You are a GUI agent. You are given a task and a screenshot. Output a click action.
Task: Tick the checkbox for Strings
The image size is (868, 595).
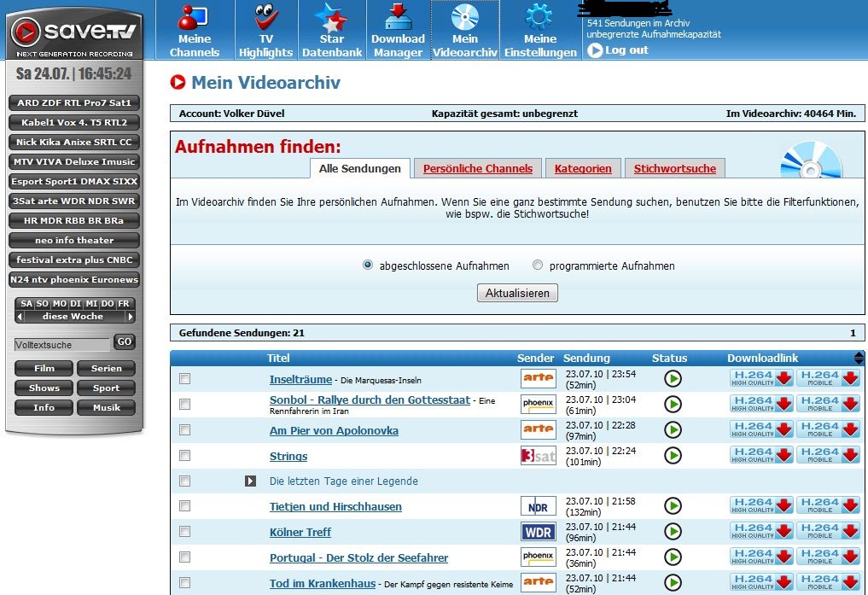[185, 455]
